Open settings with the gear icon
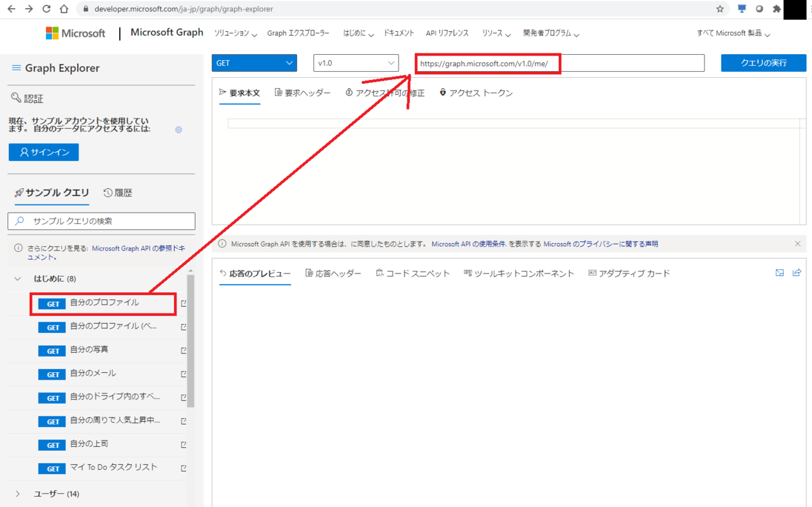This screenshot has width=812, height=507. point(178,129)
